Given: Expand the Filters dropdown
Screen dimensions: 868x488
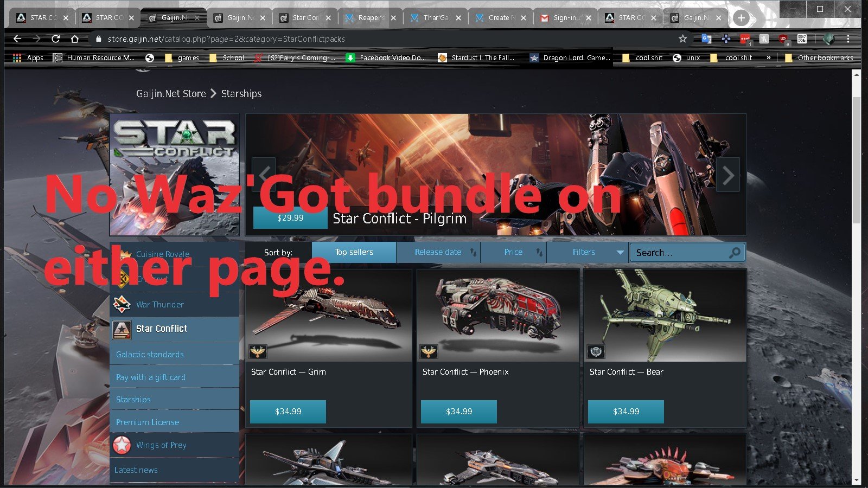Looking at the screenshot, I should 588,252.
